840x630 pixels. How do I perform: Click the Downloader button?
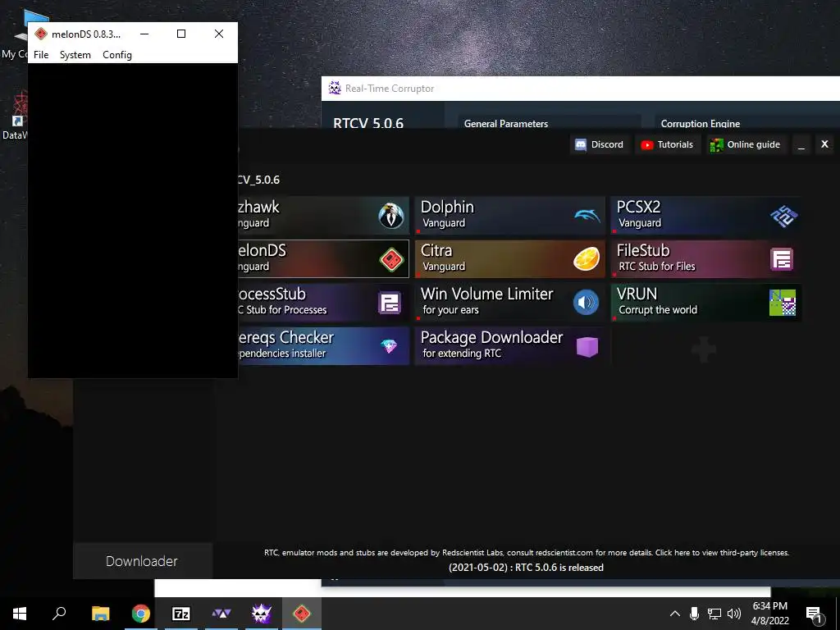coord(142,561)
